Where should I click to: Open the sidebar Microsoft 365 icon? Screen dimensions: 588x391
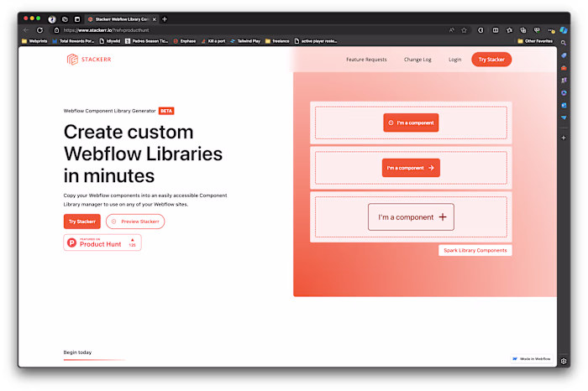coord(564,93)
